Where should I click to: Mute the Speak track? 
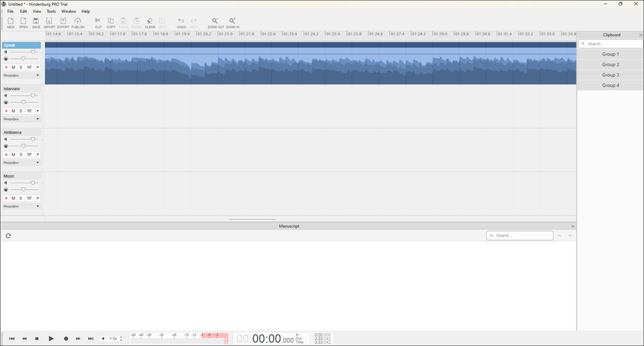point(13,67)
